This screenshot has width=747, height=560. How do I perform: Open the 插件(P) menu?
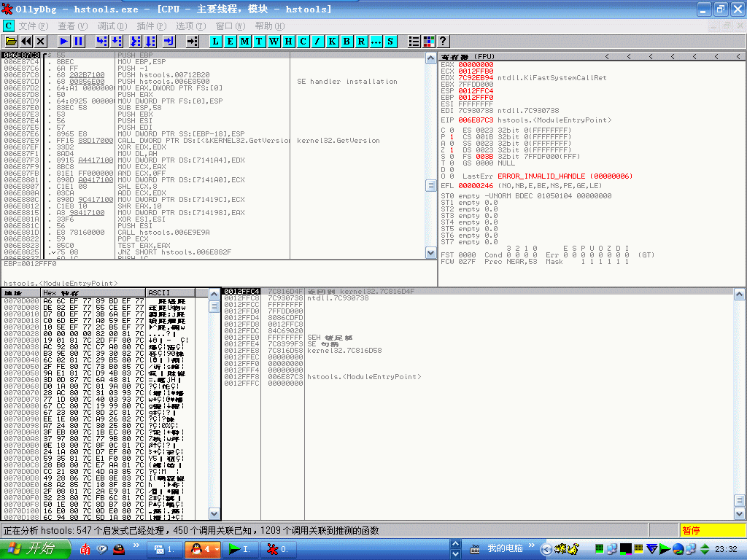pos(152,26)
